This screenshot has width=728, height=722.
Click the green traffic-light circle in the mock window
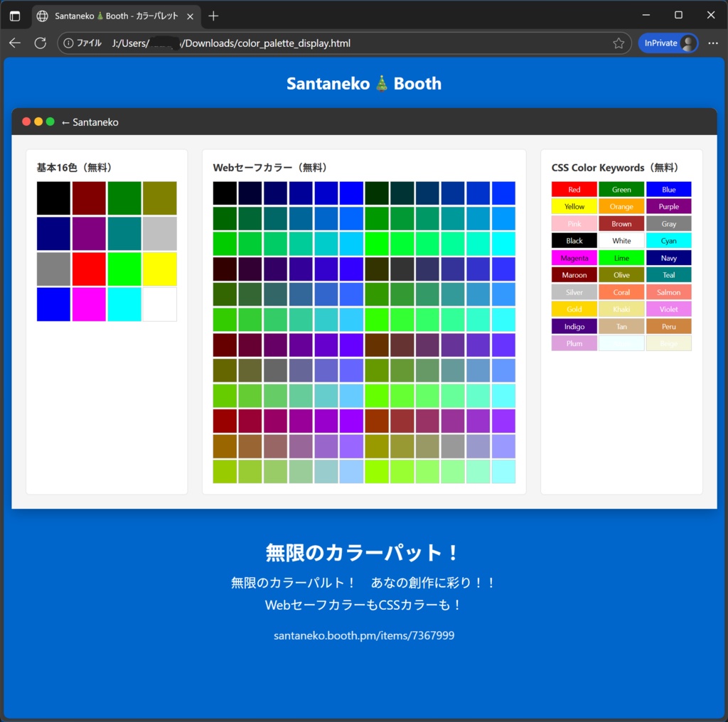click(50, 122)
